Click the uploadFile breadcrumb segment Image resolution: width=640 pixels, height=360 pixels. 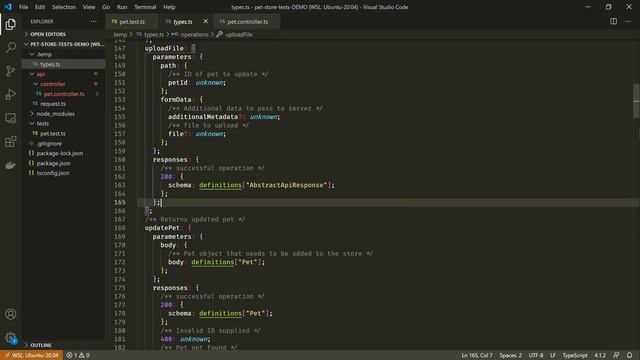(x=235, y=35)
